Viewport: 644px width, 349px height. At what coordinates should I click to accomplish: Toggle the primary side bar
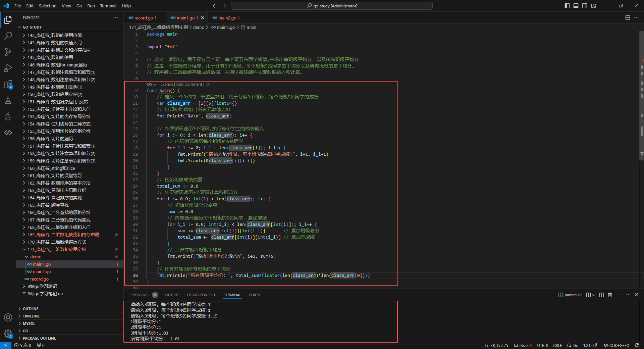point(567,6)
